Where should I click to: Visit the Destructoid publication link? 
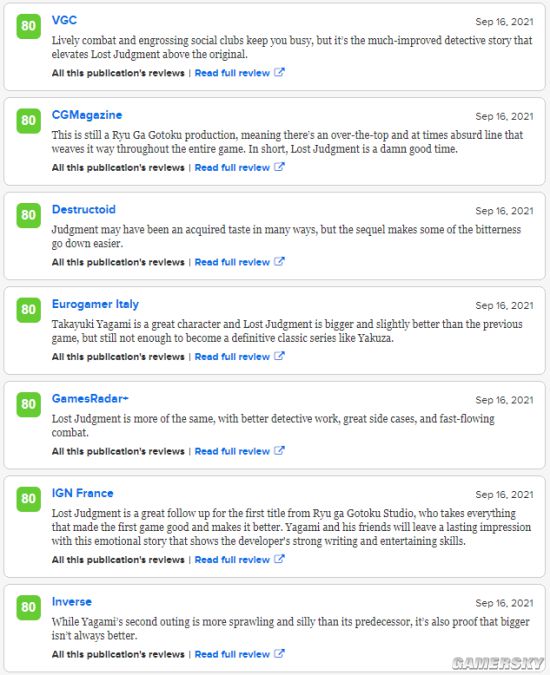[x=83, y=210]
